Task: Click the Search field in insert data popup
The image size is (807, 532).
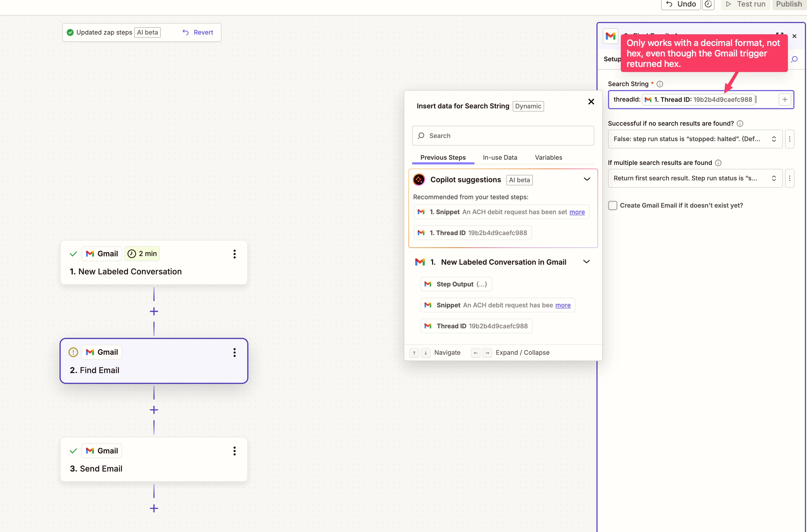Action: tap(503, 136)
